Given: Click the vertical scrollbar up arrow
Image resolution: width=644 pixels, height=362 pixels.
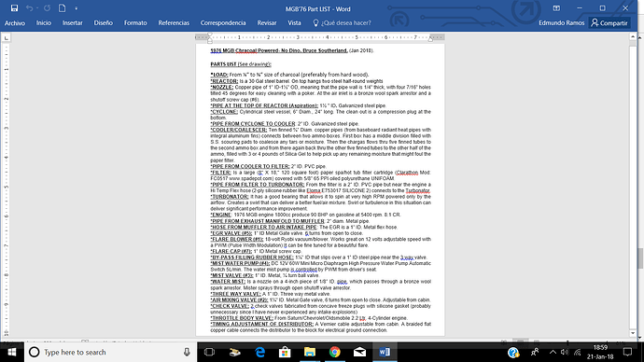Looking at the screenshot, I should coord(633,37).
